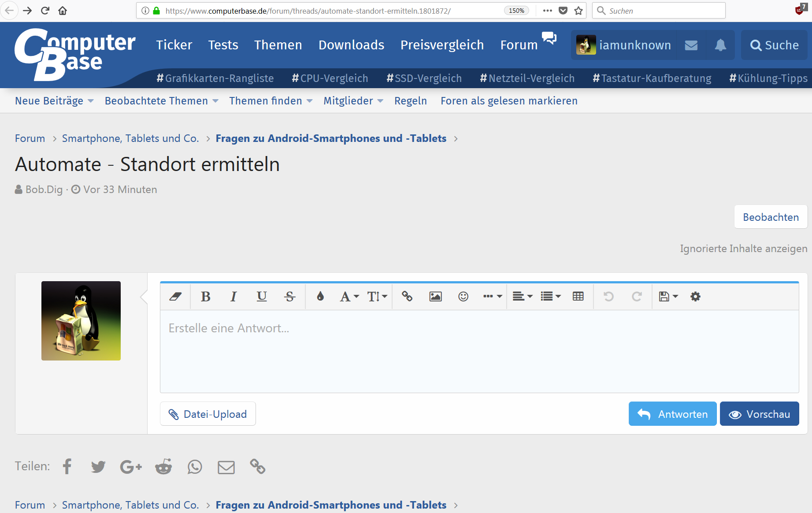Screen dimensions: 812x513
Task: Toggle bold formatting in editor
Action: click(205, 297)
